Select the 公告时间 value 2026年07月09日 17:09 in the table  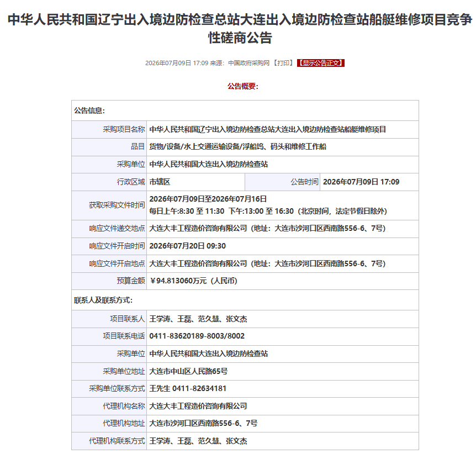click(x=361, y=182)
